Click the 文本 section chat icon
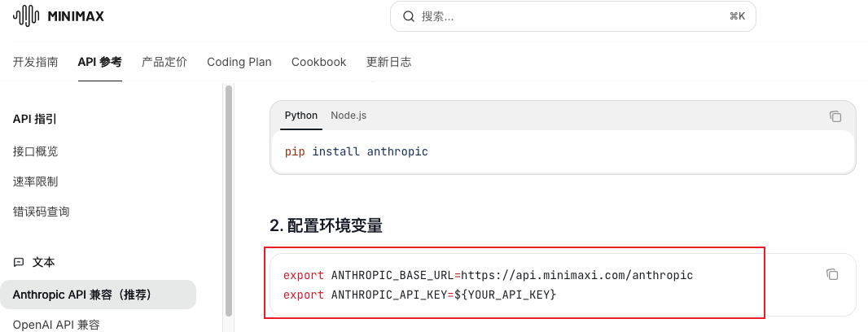 click(x=19, y=262)
